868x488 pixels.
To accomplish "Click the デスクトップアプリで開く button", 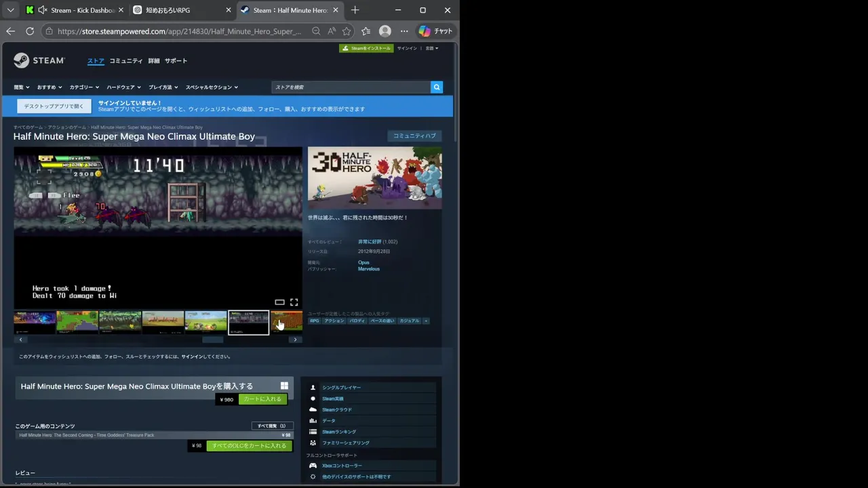I will pos(54,106).
